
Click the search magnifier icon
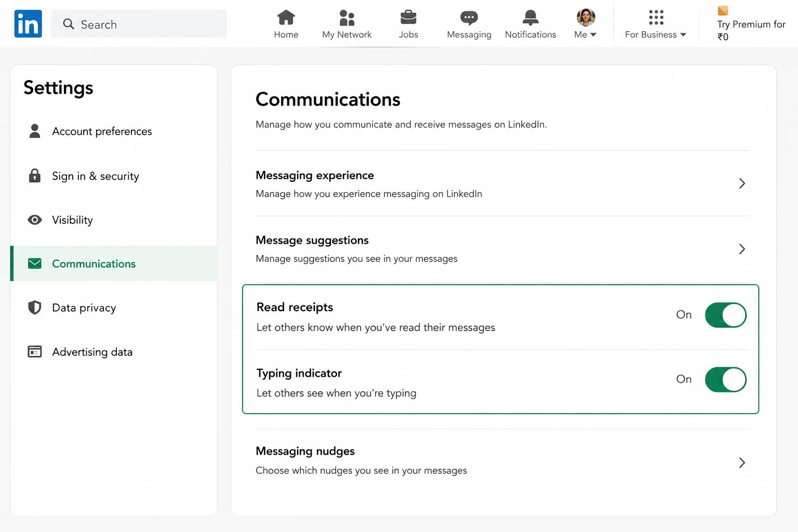click(69, 24)
